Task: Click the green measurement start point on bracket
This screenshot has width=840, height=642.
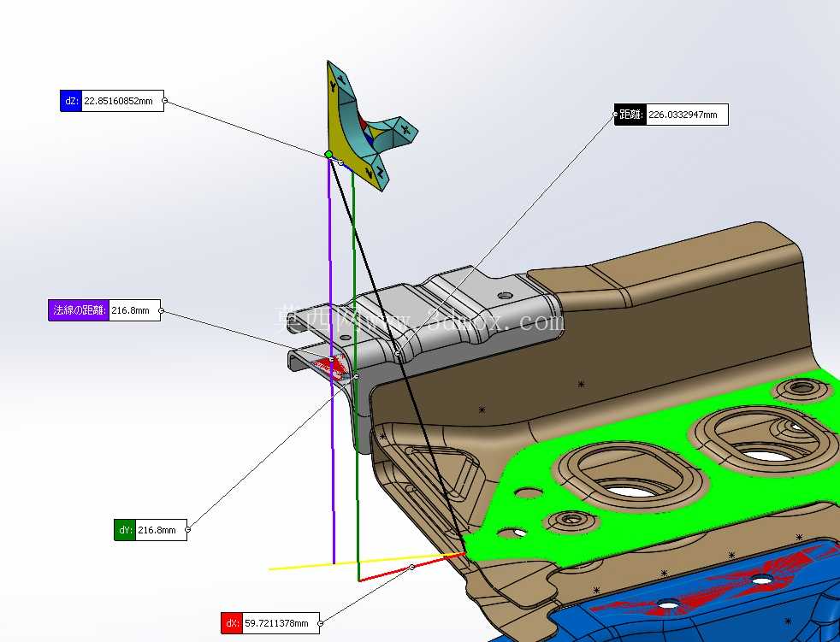Action: [328, 155]
